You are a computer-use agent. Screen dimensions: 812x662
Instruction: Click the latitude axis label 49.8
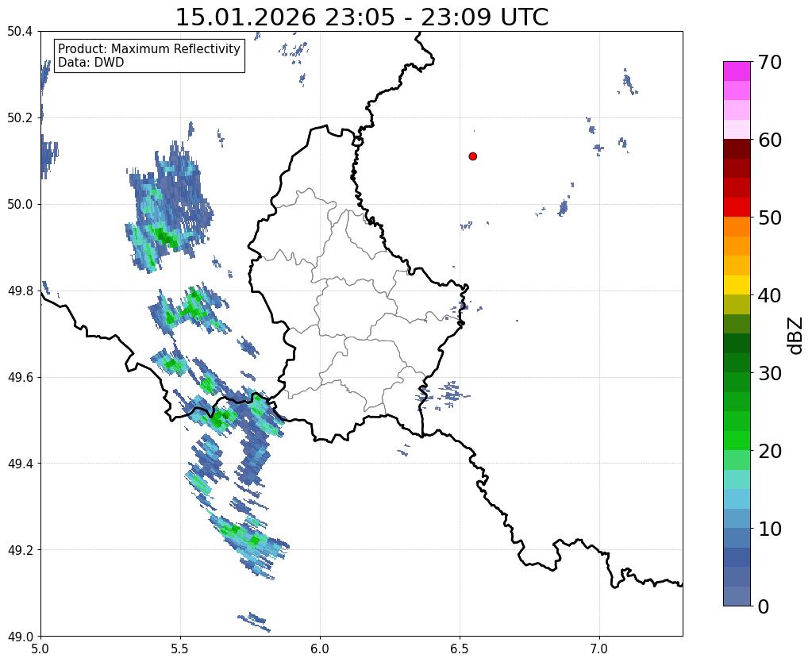(x=20, y=291)
